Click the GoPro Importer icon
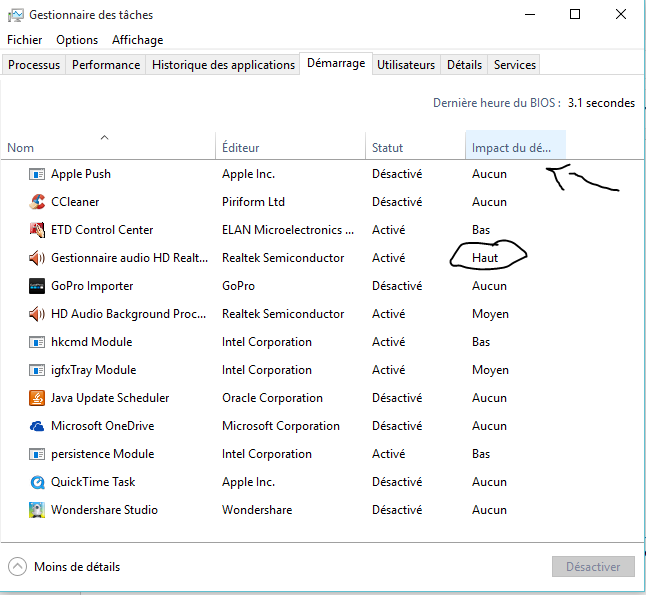Viewport: 646px width, 595px height. click(37, 286)
